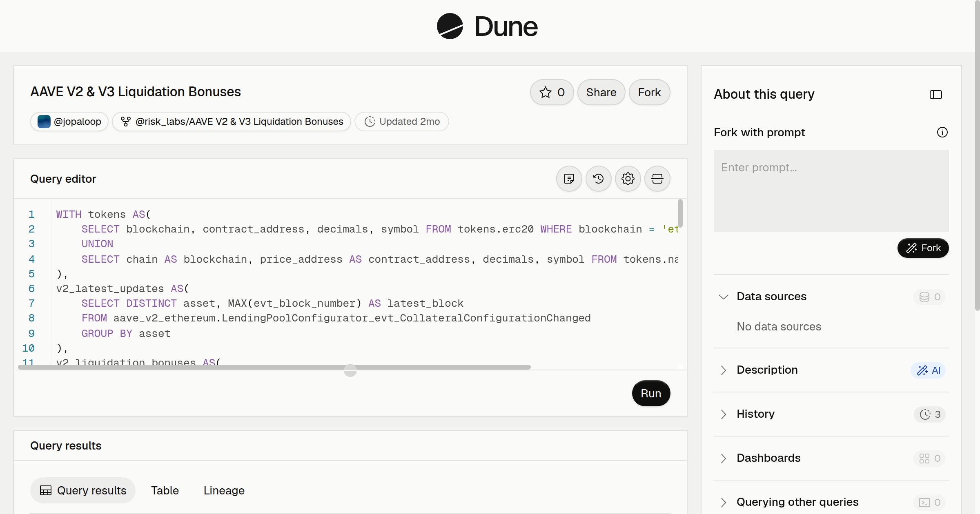This screenshot has height=514, width=980.
Task: Click the 'GROUP BY asset' code line
Action: coord(126,334)
